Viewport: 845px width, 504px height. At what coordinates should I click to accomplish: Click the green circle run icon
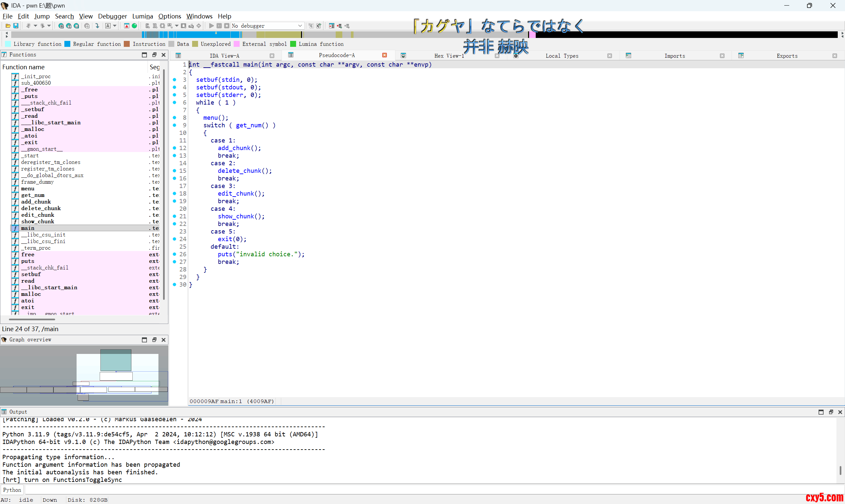pyautogui.click(x=135, y=26)
